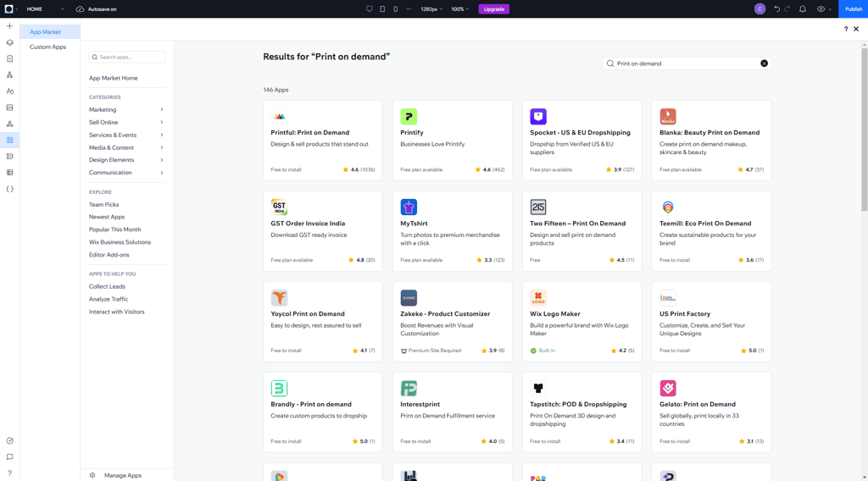This screenshot has width=868, height=481.
Task: Click the Printful app logo
Action: coord(279,117)
